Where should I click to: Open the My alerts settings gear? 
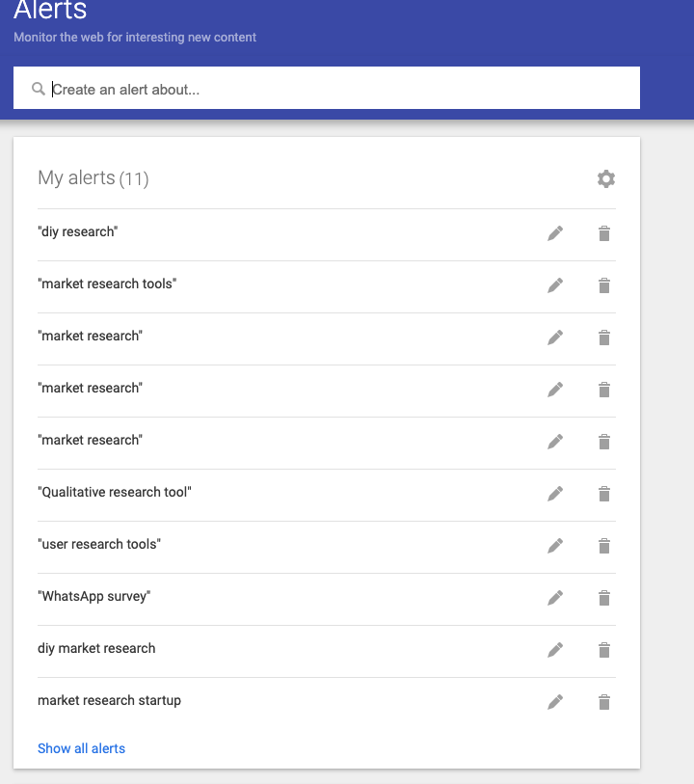[x=605, y=178]
